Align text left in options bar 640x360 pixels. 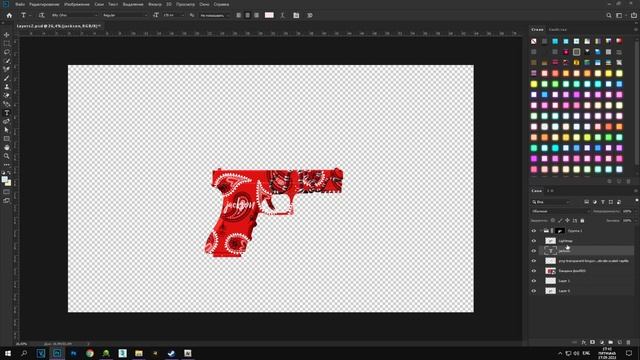coord(239,15)
